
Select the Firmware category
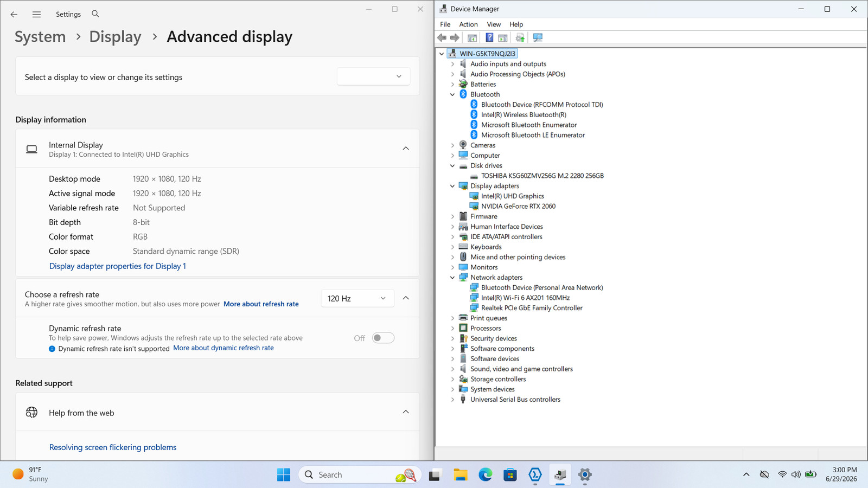[x=483, y=216]
